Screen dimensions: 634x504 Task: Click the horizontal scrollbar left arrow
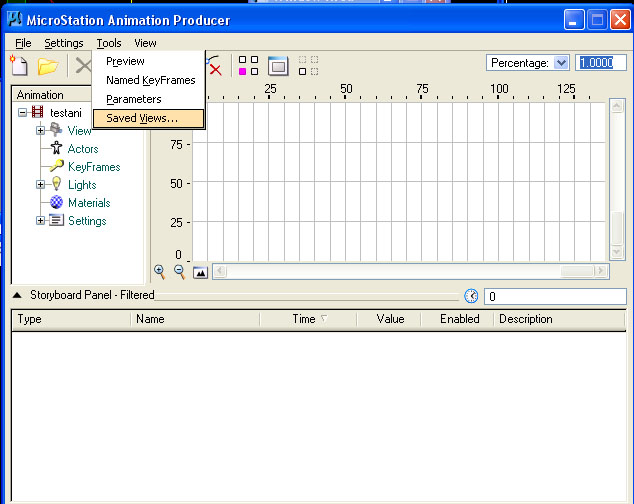[220, 270]
